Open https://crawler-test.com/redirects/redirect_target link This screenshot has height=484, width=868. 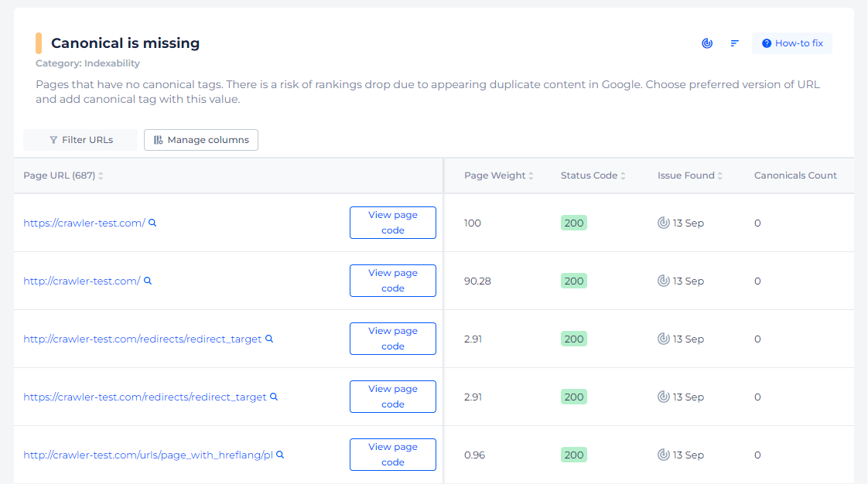coord(145,397)
